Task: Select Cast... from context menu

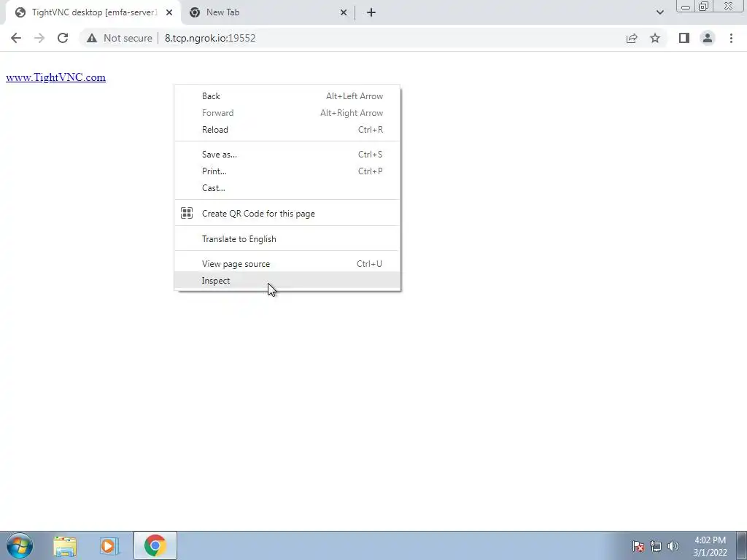Action: coord(287,187)
